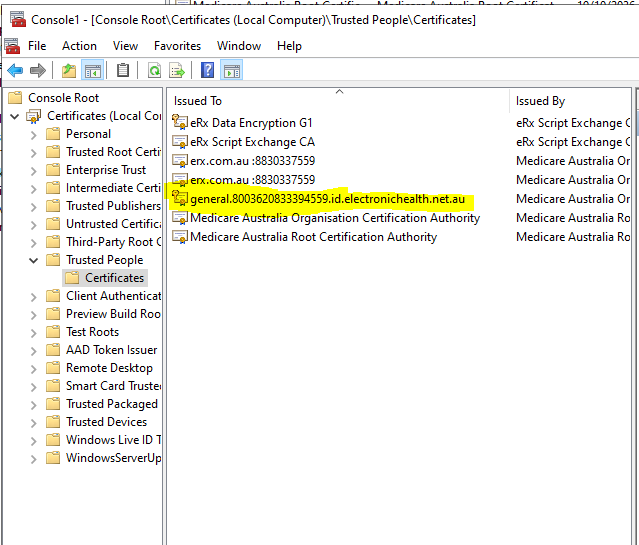Expand Trusted Root Certification node
This screenshot has height=545, width=639.
(33, 152)
